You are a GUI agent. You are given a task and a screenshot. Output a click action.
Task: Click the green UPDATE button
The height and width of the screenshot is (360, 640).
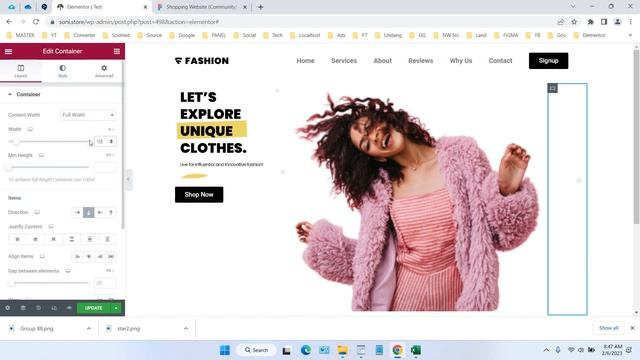tap(93, 308)
